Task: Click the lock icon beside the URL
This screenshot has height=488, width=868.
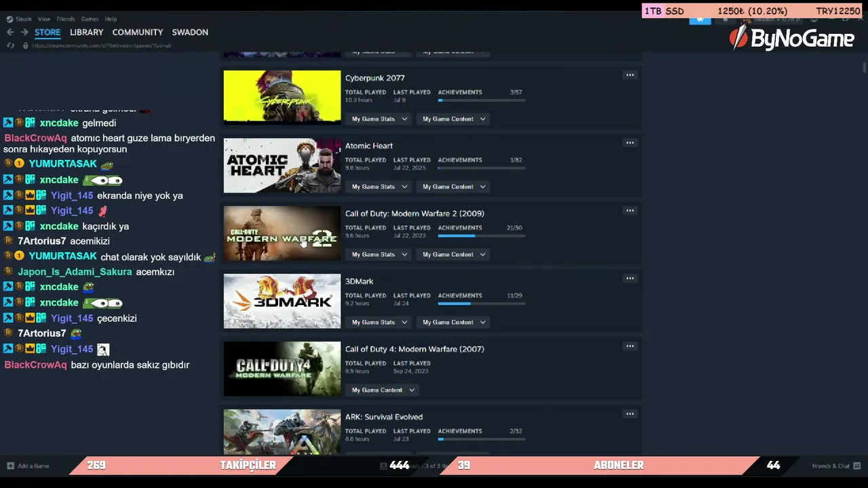Action: pos(25,45)
